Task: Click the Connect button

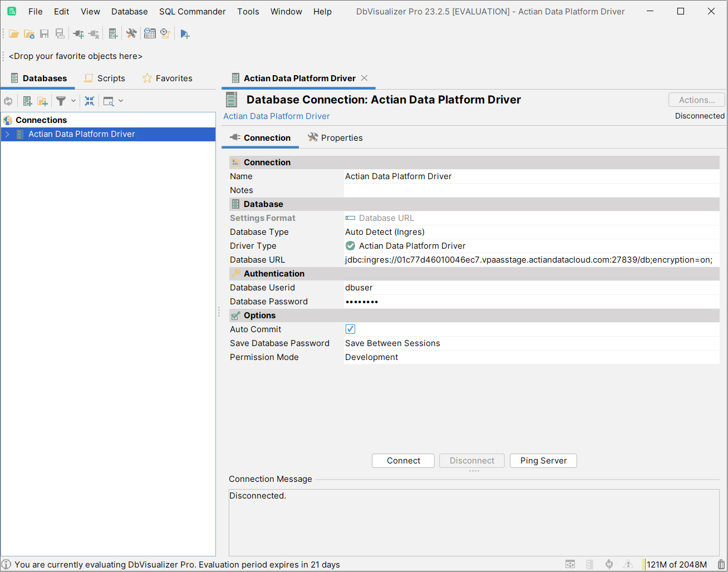Action: [403, 461]
